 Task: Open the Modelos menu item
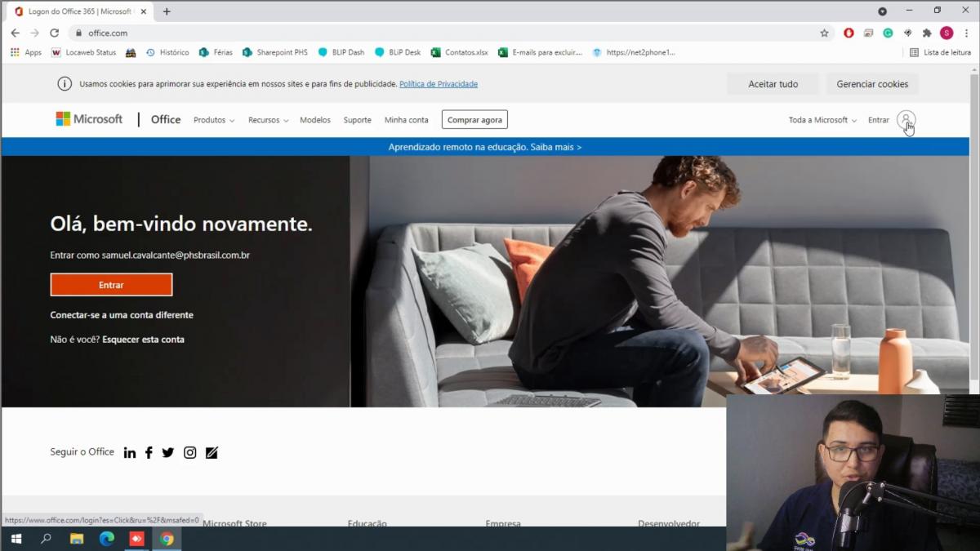pos(315,120)
